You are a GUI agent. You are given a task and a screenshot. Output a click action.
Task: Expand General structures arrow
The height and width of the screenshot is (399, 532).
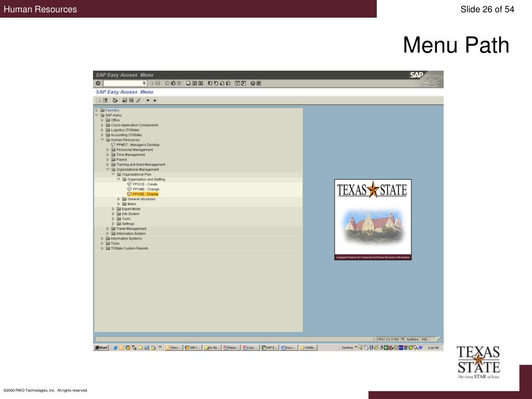(118, 199)
